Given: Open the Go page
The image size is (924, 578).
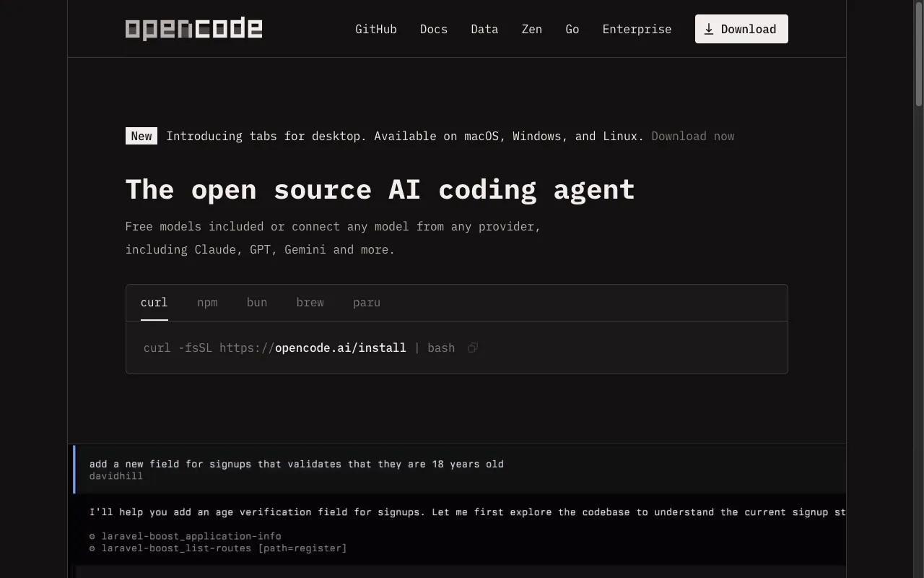Looking at the screenshot, I should [x=572, y=29].
